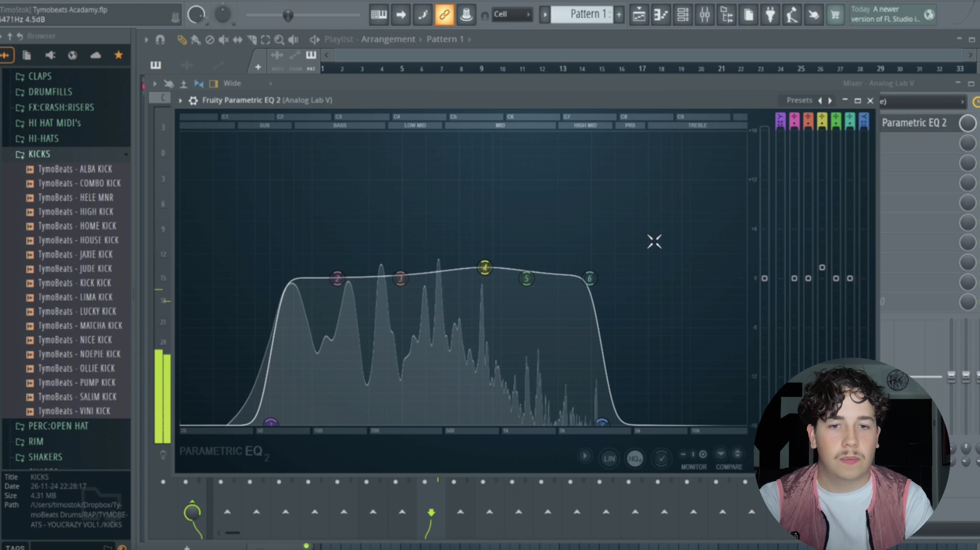
Task: Select EQ band 4 yellow token
Action: pos(485,268)
